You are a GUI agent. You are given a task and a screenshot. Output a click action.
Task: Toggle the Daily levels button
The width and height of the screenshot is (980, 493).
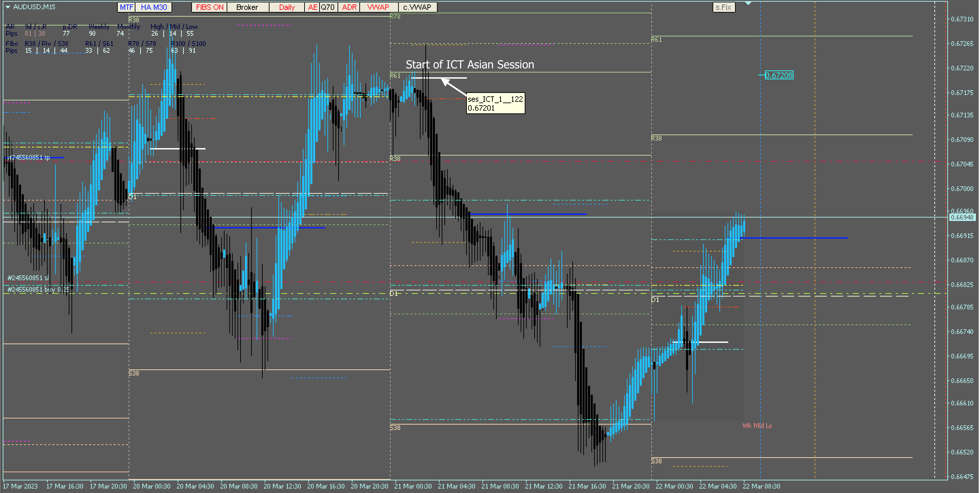tap(287, 7)
